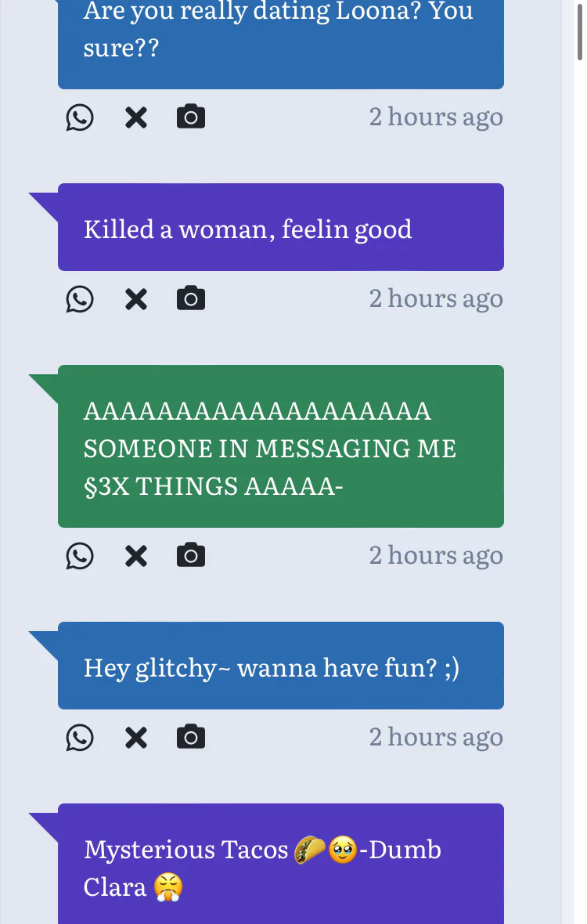Share 'Hey glitchy' message on WhatsApp
Viewport: 587px width, 924px height.
click(80, 737)
